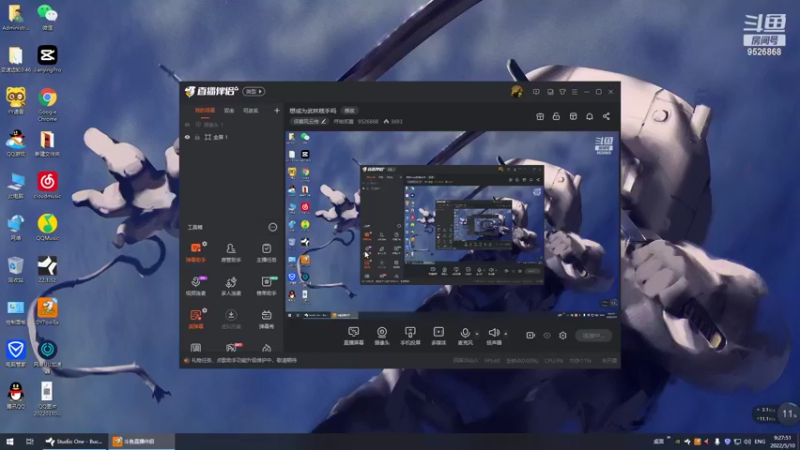
Task: Open the 多人连麦 tool icon
Action: coord(231,286)
